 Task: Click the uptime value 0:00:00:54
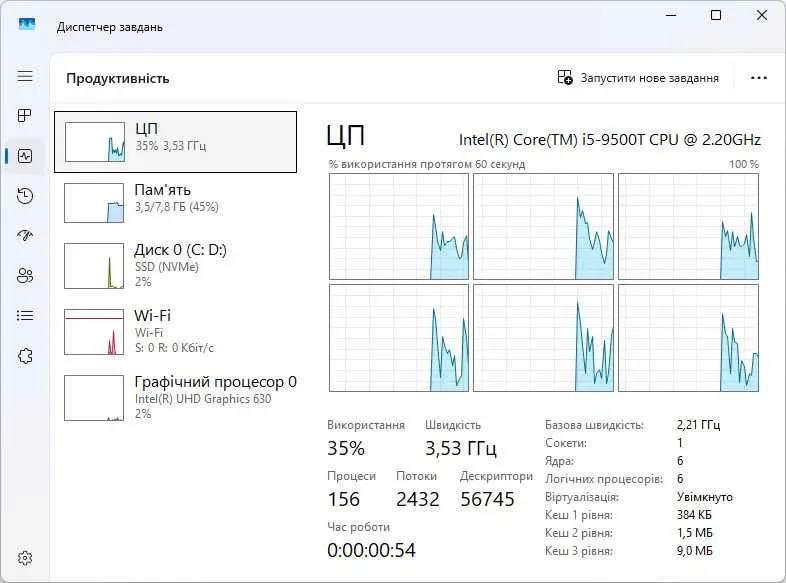[371, 550]
